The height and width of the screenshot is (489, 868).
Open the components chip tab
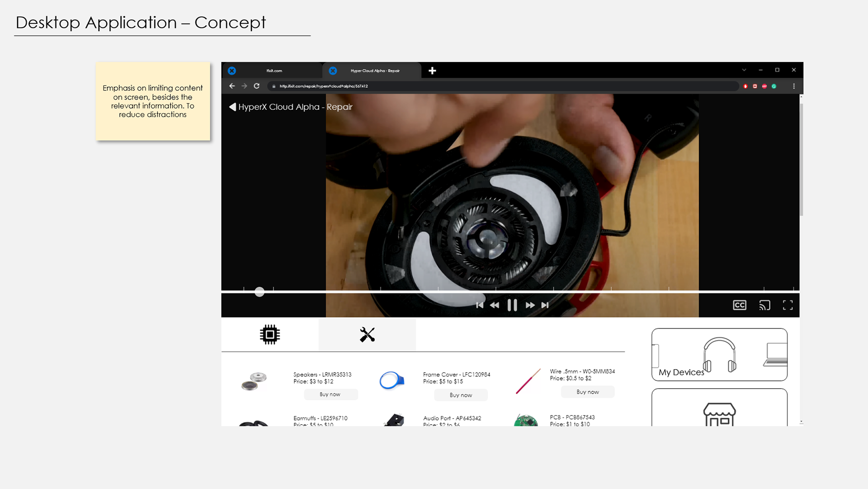pyautogui.click(x=270, y=335)
